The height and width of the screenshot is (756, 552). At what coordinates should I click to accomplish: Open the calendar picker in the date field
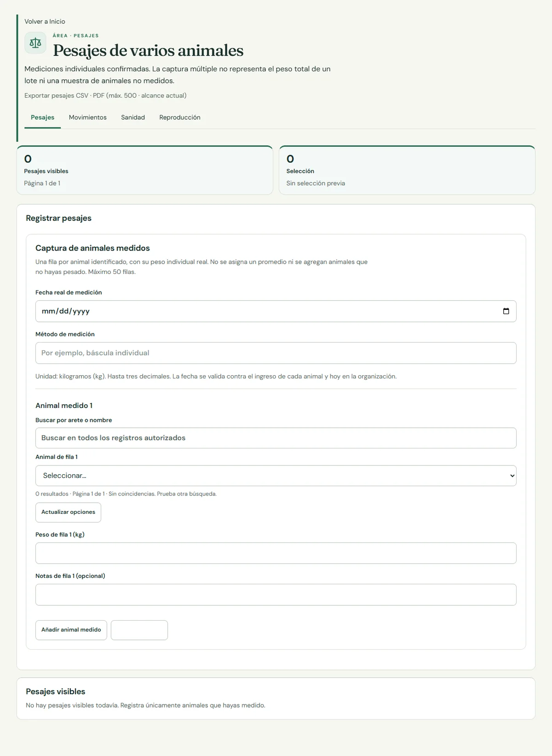(x=506, y=311)
